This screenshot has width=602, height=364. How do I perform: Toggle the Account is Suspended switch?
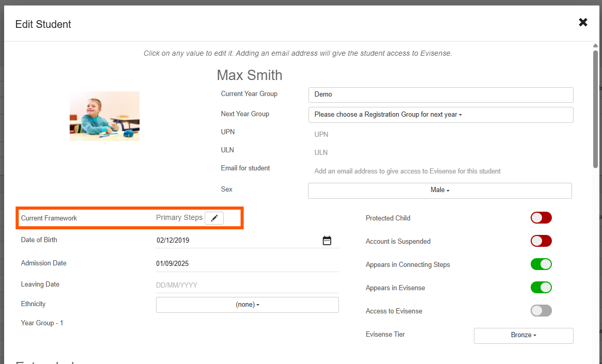coord(541,241)
